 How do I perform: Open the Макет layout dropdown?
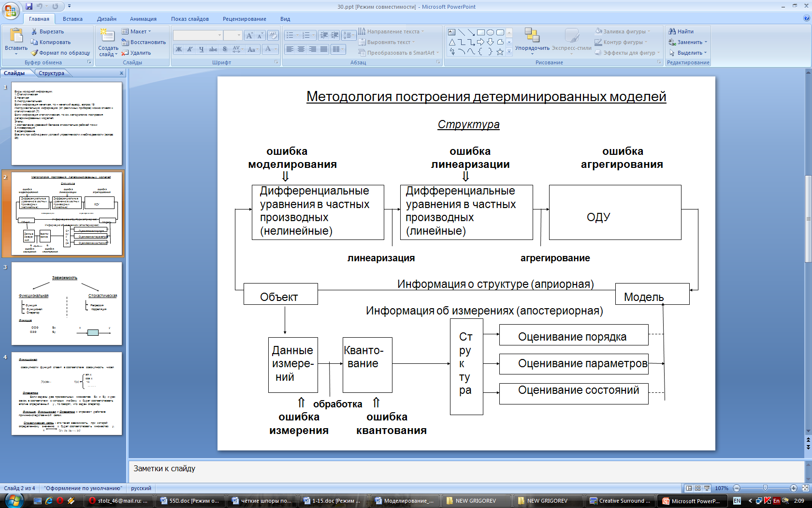137,31
